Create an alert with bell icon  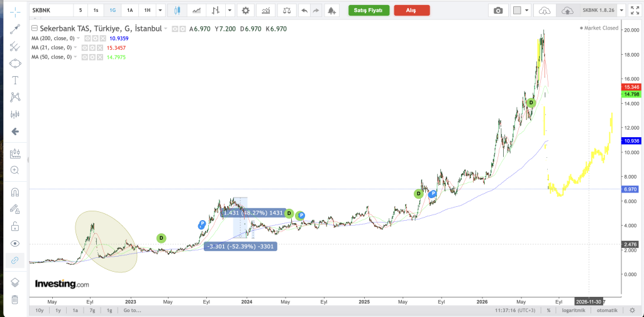(x=332, y=10)
